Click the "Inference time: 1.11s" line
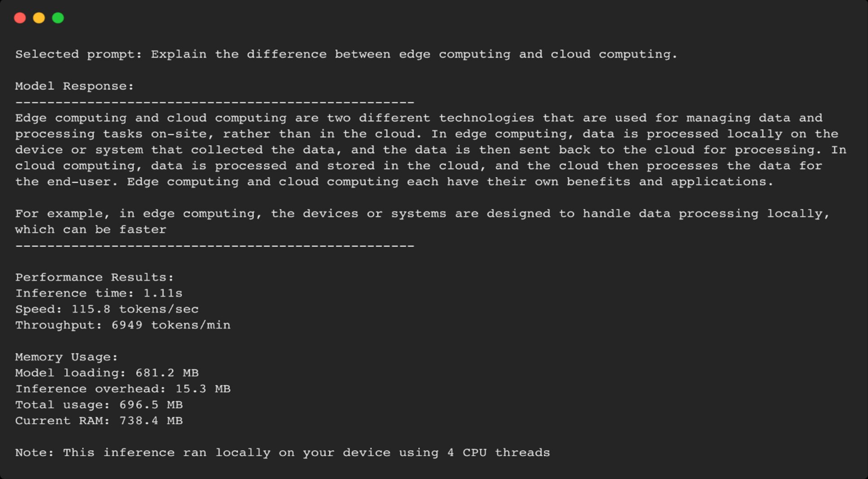This screenshot has height=479, width=868. point(99,294)
